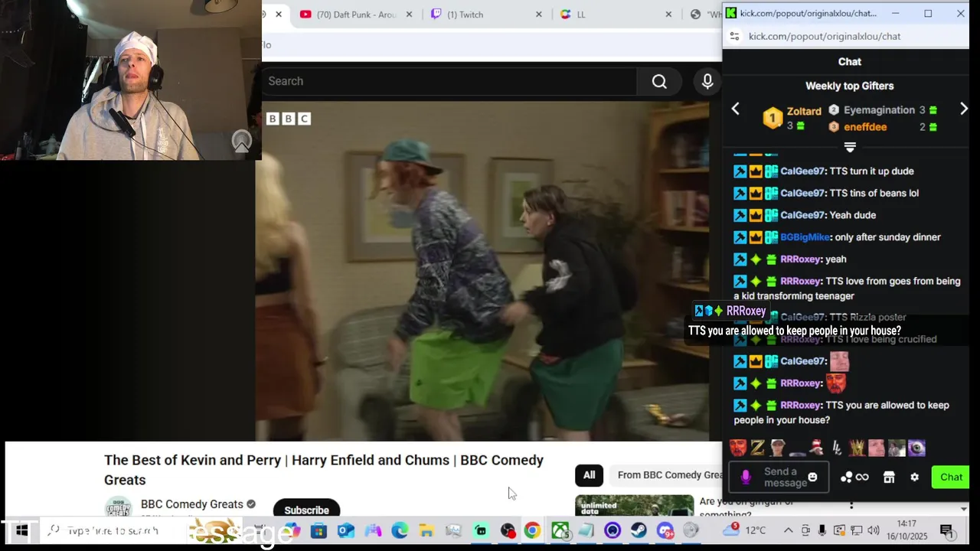Go to previous top gifters page
This screenshot has height=551, width=980.
[x=735, y=109]
